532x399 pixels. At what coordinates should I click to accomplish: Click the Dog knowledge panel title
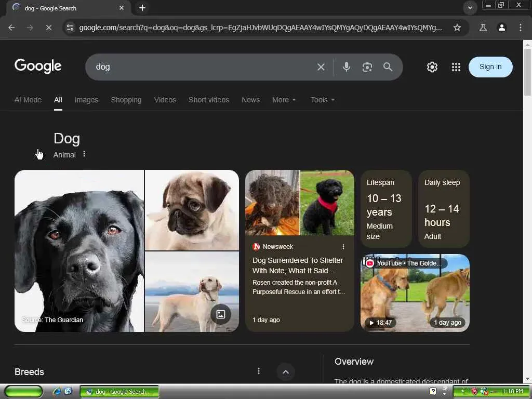(x=67, y=138)
